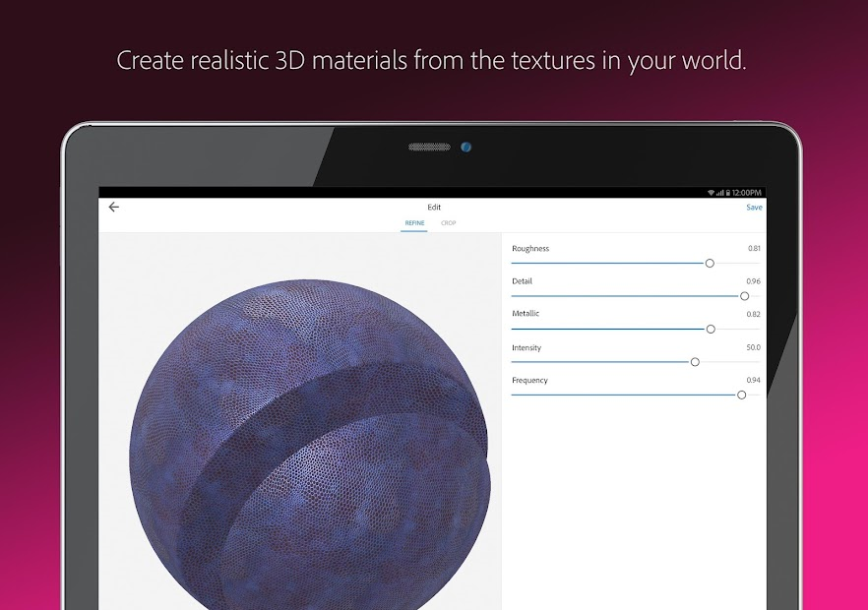The width and height of the screenshot is (868, 610).
Task: Select the Roughness value 0.81
Action: click(x=753, y=248)
